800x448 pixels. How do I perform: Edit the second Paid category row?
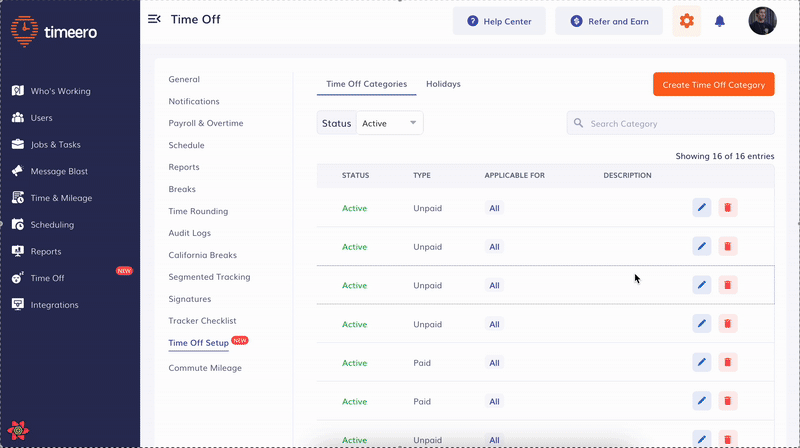click(x=702, y=401)
